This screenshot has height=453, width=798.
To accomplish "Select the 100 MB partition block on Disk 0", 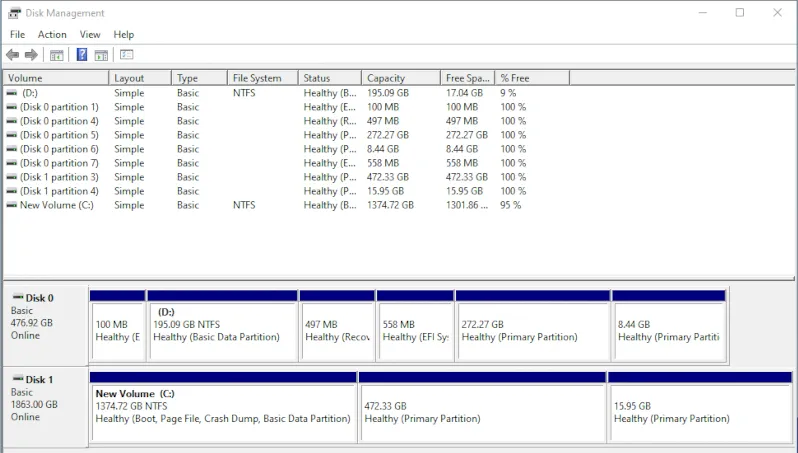I will (118, 326).
